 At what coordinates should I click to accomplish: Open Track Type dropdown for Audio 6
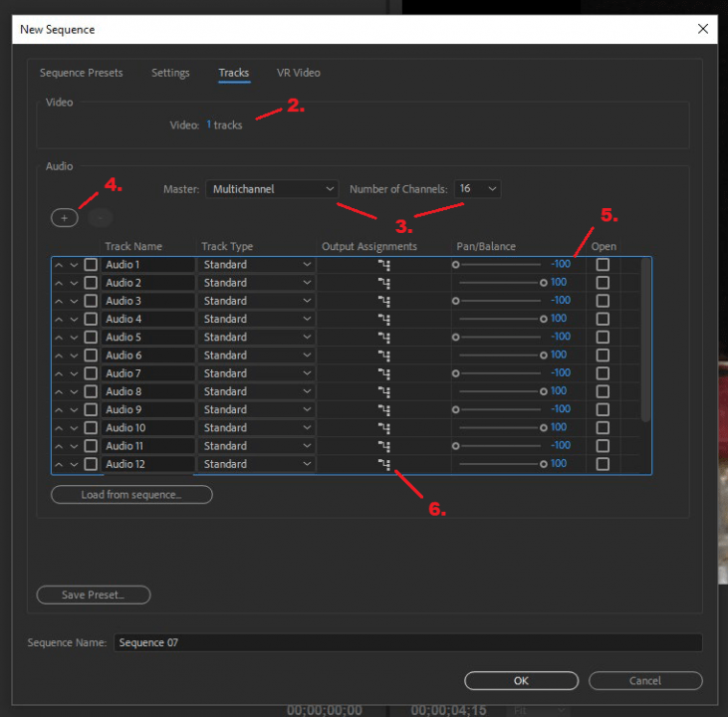pyautogui.click(x=257, y=356)
